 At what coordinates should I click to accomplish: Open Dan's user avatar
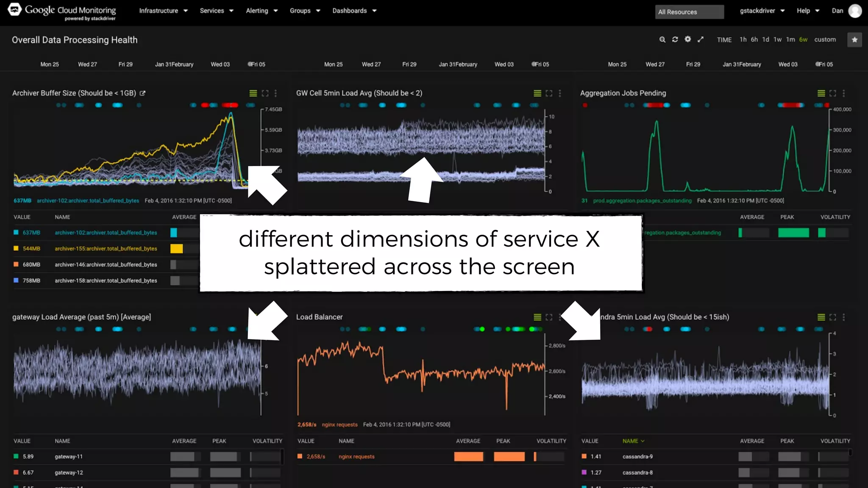pyautogui.click(x=855, y=11)
